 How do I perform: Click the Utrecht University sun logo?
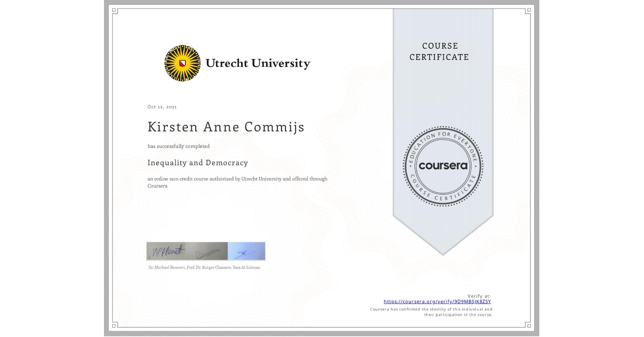coord(182,62)
